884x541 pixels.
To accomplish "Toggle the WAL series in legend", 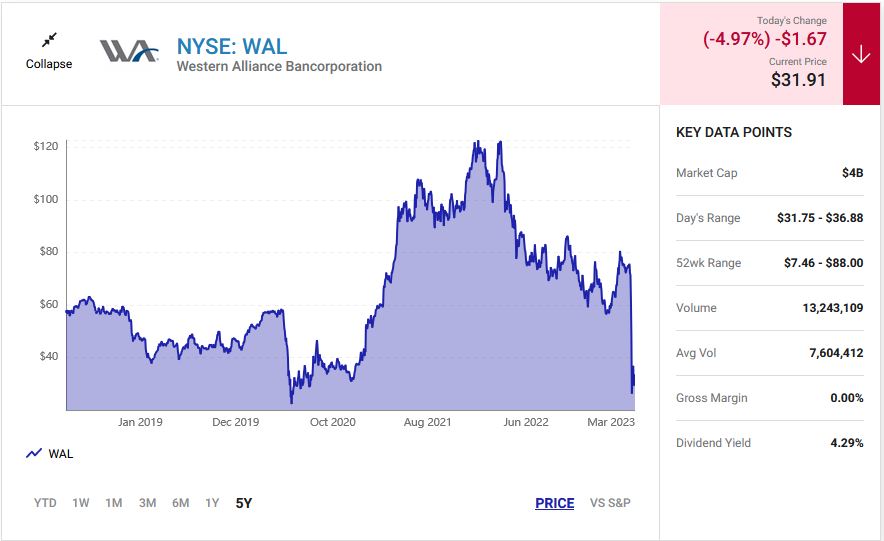I will pos(60,454).
